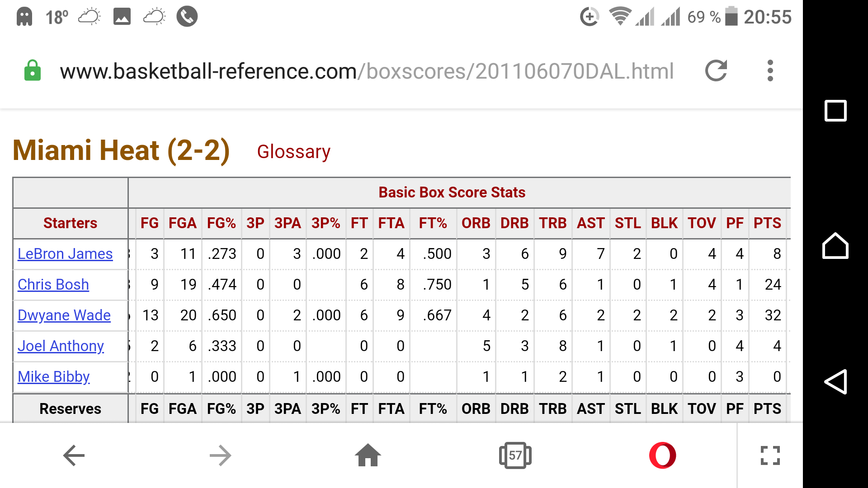Click the URL address bar
The image size is (868, 488).
(x=367, y=71)
